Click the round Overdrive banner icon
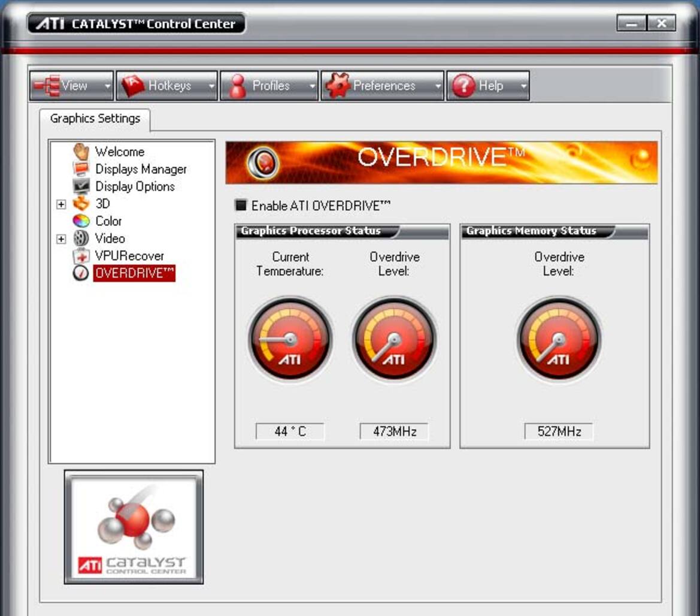Screen dimensions: 700x616 click(263, 162)
